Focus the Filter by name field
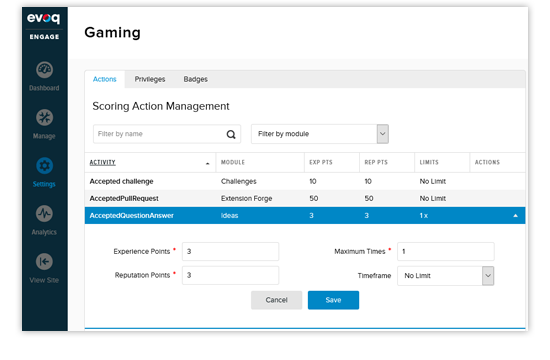550x360 pixels. click(x=167, y=134)
